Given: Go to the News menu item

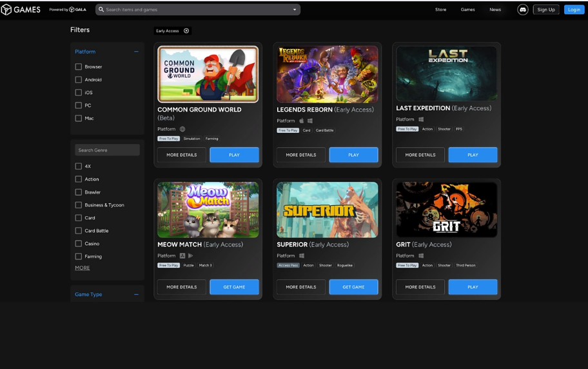Looking at the screenshot, I should tap(495, 10).
